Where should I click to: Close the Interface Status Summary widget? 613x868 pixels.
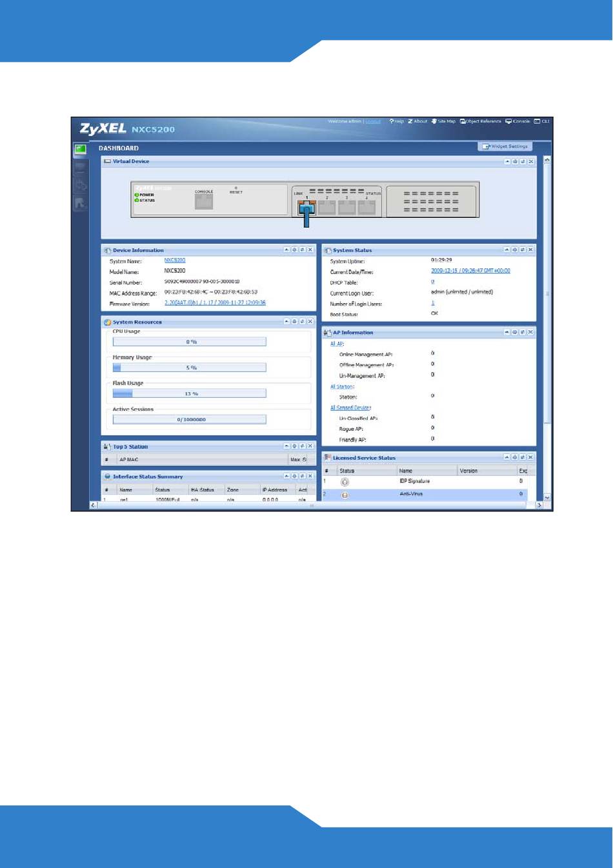click(310, 477)
